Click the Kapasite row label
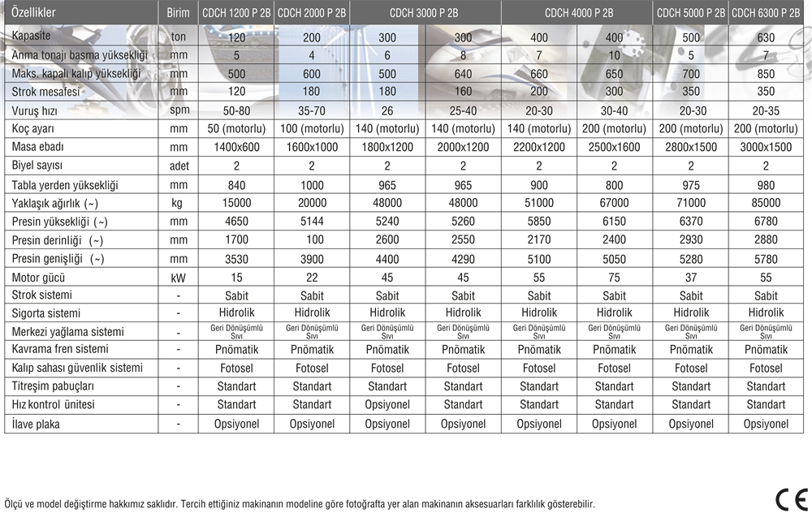The image size is (812, 513). point(31,36)
